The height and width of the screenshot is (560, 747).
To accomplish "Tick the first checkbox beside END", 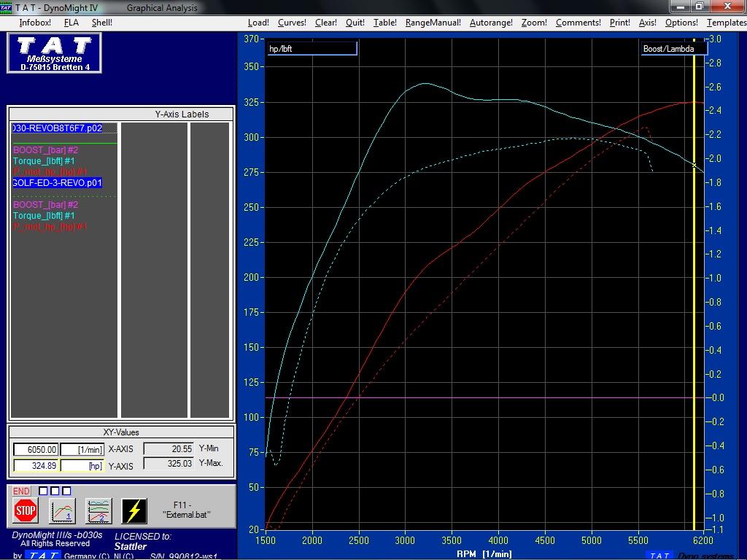I will [43, 491].
